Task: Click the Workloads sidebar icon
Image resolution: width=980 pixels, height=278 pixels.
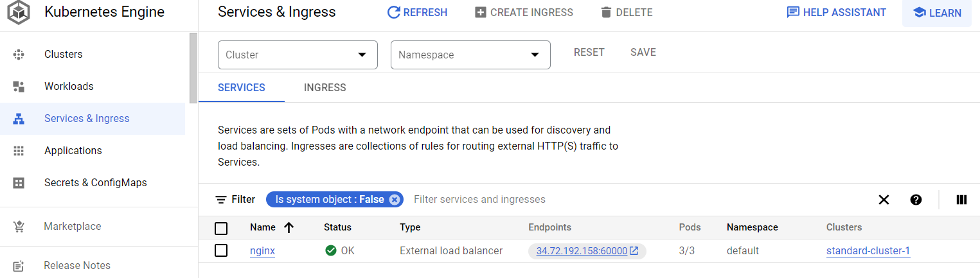Action: [19, 87]
